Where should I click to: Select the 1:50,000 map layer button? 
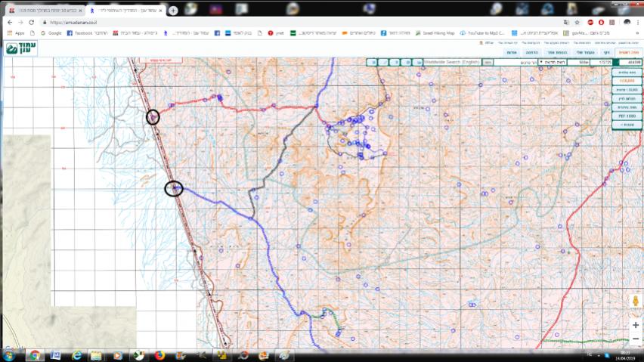click(627, 89)
